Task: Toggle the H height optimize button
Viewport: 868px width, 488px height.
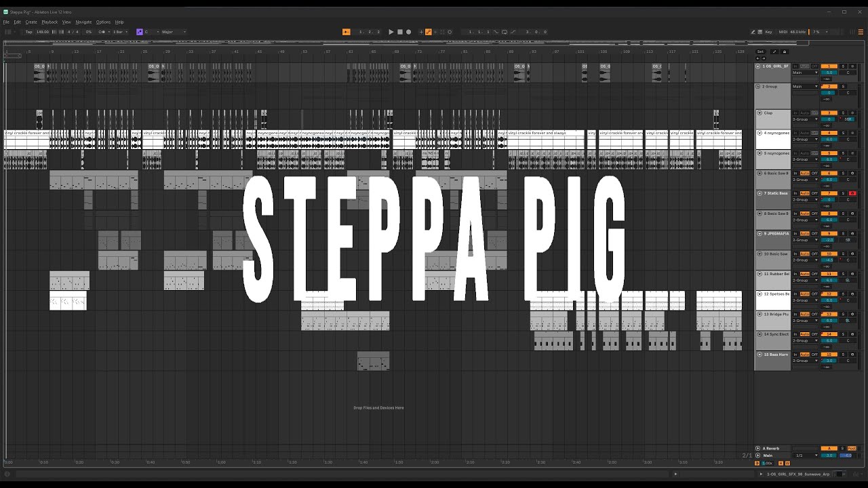Action: pyautogui.click(x=781, y=463)
